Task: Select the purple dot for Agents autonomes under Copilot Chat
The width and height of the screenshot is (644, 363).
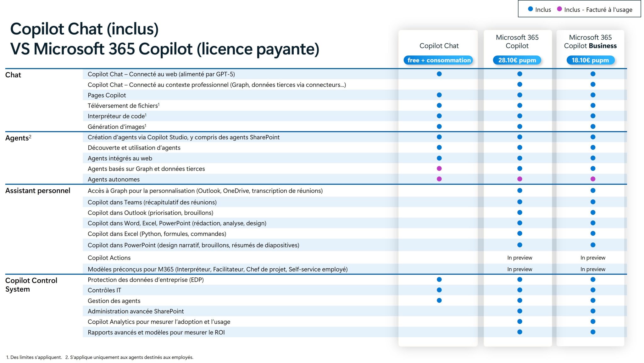Action: pyautogui.click(x=439, y=179)
